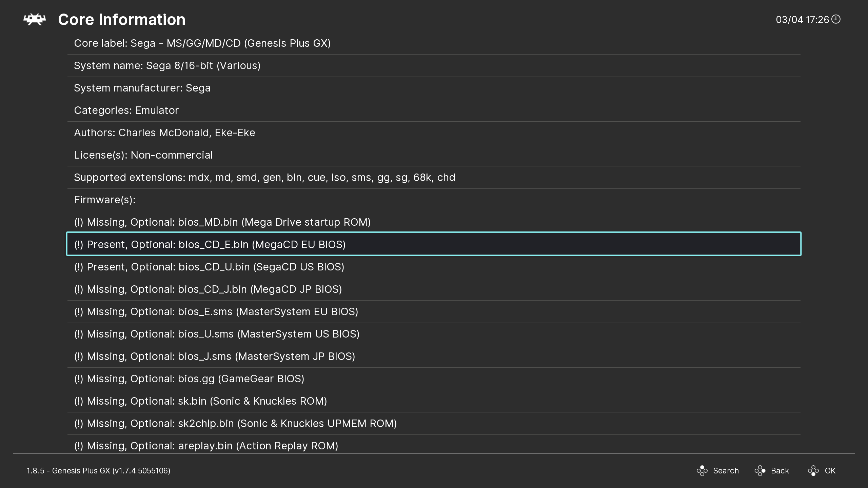
Task: Select the Supported extensions row
Action: point(434,177)
